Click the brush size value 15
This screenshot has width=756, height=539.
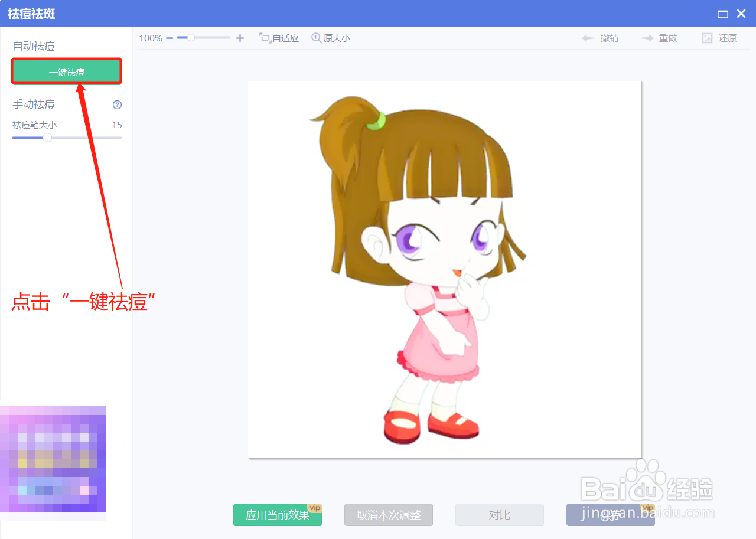pyautogui.click(x=117, y=125)
